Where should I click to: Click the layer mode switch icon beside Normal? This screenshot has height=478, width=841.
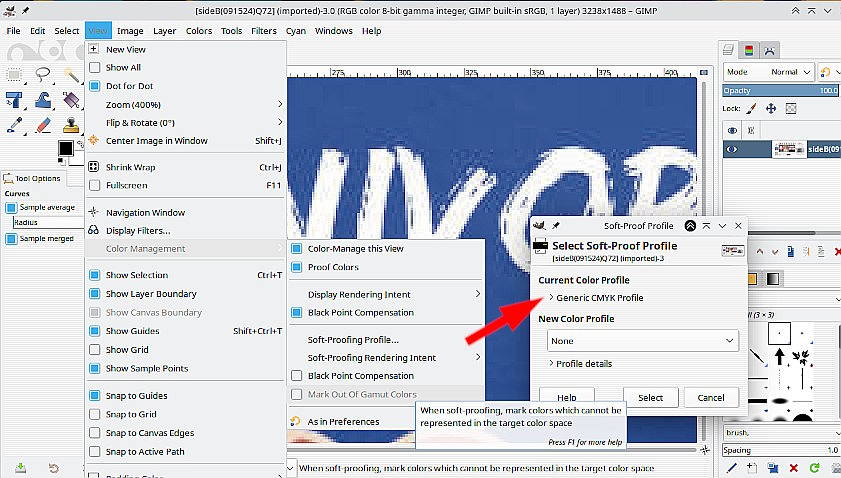pyautogui.click(x=825, y=72)
